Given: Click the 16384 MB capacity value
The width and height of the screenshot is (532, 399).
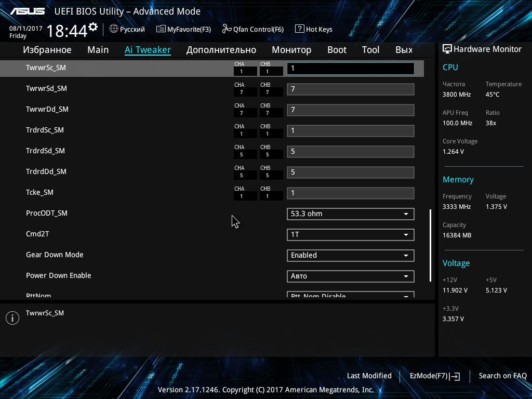Looking at the screenshot, I should coord(457,235).
